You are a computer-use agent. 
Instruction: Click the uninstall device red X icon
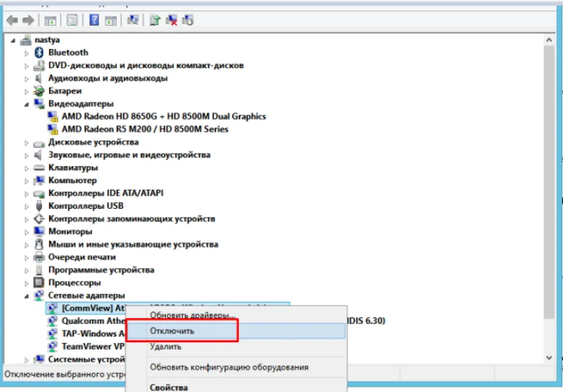click(172, 20)
